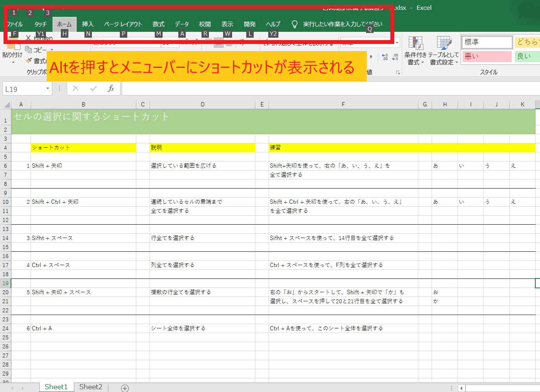Screen dimensions: 540x392
Task: Apply the 悪い red cell style
Action: pos(487,57)
